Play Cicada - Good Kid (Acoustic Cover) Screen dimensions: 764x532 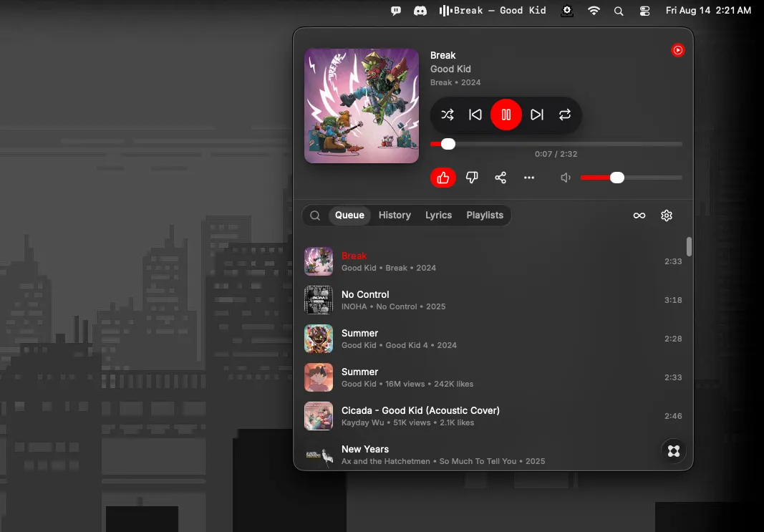tap(493, 416)
